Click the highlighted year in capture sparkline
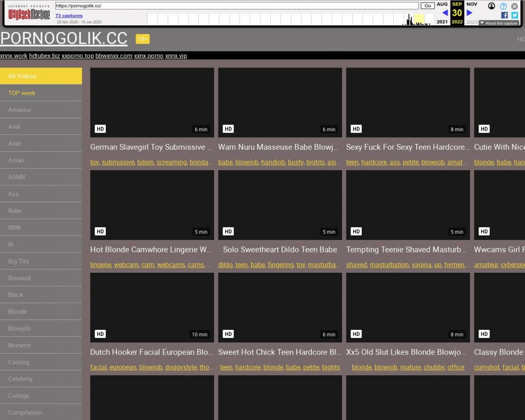 coord(419,19)
